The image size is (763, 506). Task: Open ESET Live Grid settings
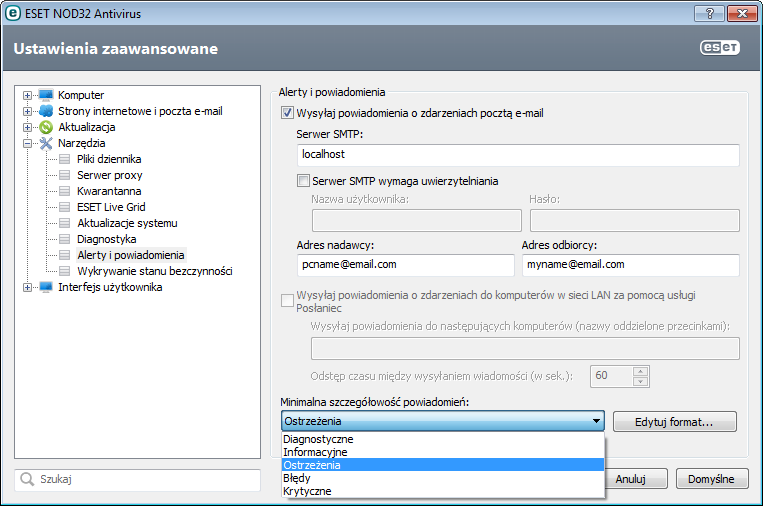pos(111,207)
